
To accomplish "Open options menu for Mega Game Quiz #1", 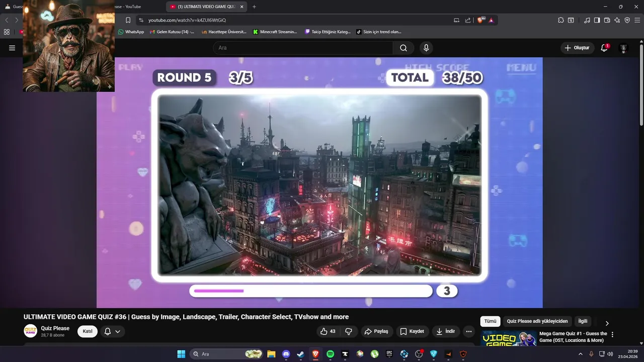I will (x=612, y=334).
